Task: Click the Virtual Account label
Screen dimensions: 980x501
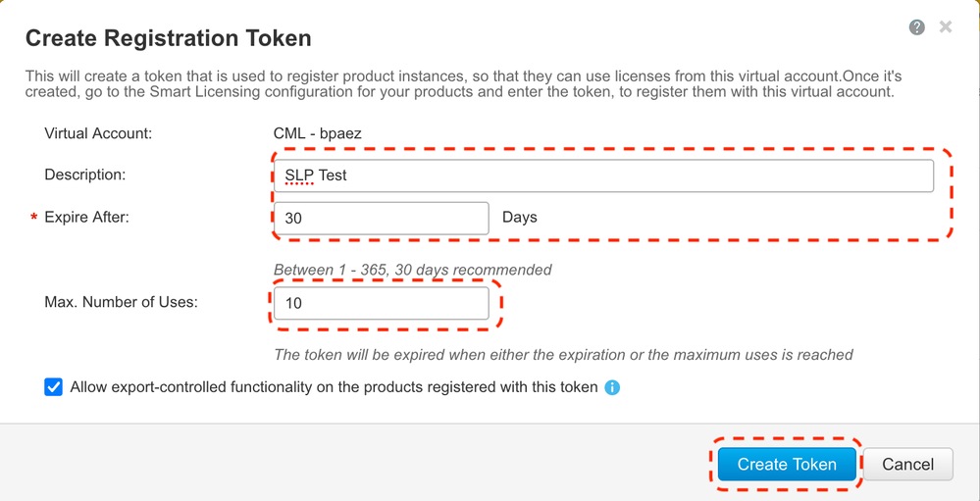Action: tap(98, 132)
